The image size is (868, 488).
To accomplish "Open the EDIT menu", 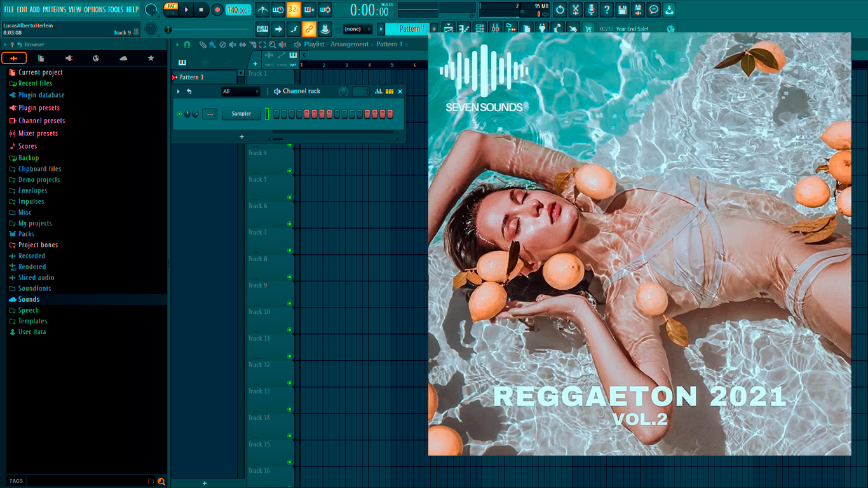I will click(x=22, y=10).
